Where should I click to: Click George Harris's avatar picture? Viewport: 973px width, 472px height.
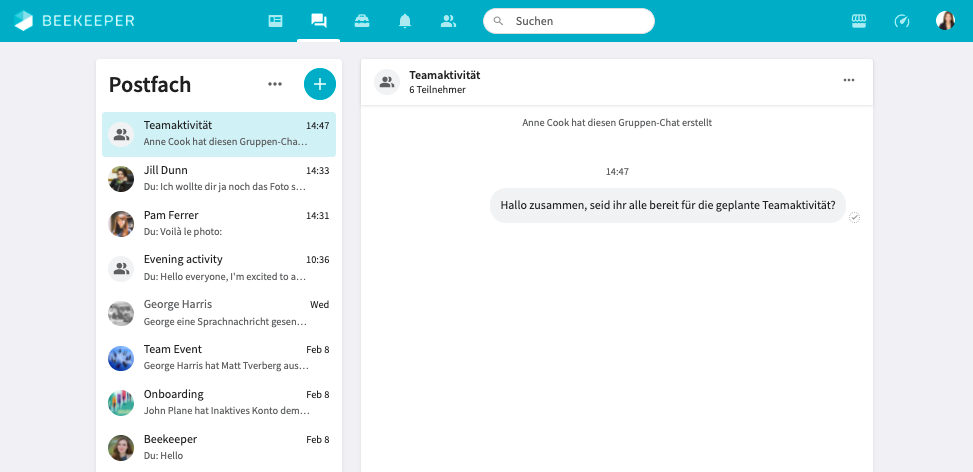[121, 314]
